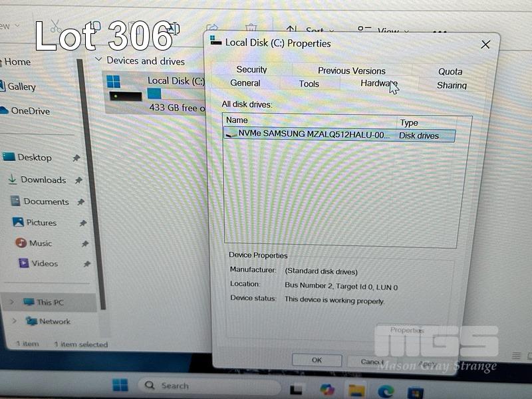The image size is (532, 399).
Task: Switch to the General tab
Action: [245, 83]
